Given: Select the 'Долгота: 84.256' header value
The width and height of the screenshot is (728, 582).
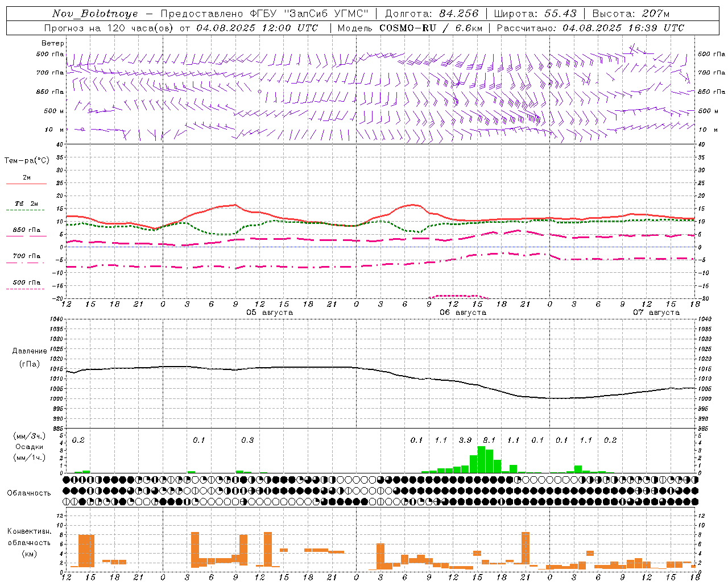Looking at the screenshot, I should pos(432,14).
